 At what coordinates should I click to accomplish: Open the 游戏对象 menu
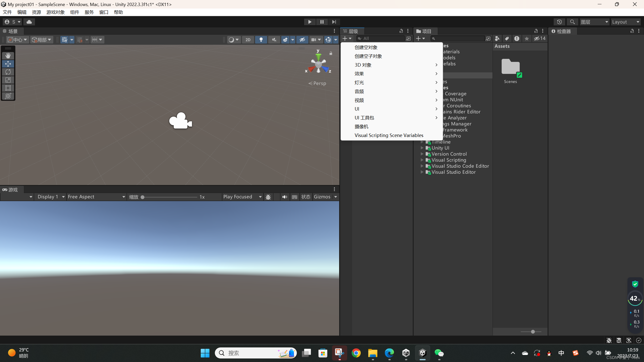[56, 12]
